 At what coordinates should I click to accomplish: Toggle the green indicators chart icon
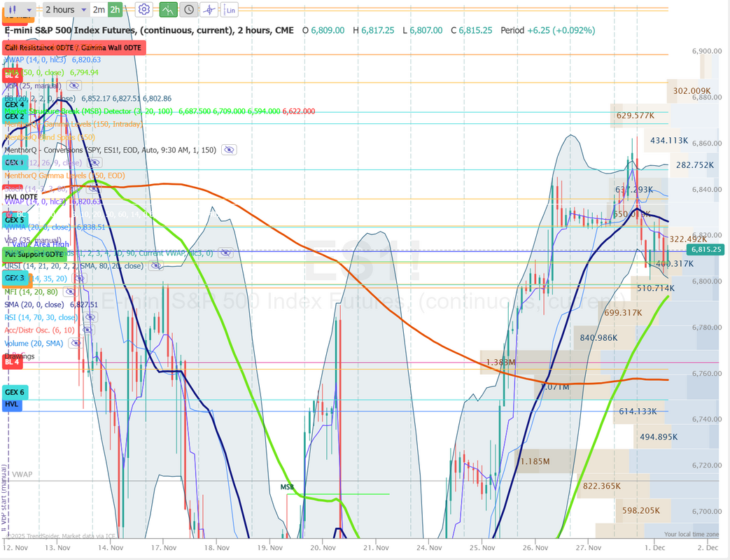tap(168, 10)
